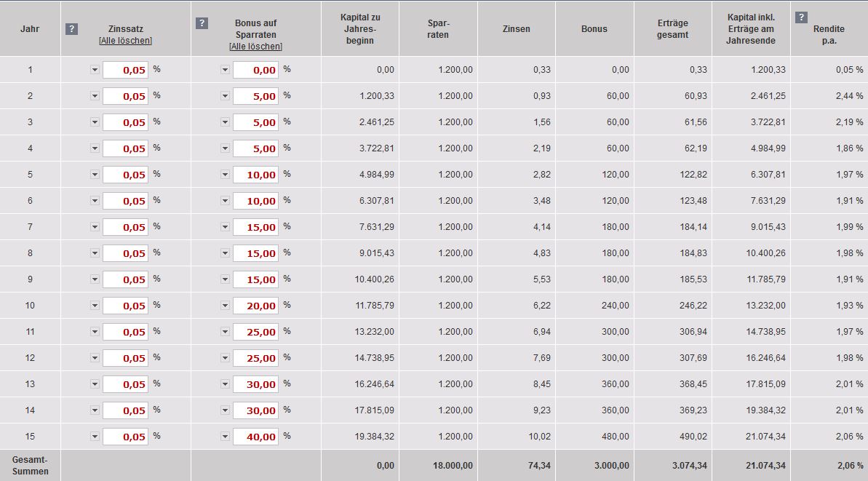Clear all Zinssatz values via Alle löschen
The height and width of the screenshot is (481, 868).
[x=125, y=41]
